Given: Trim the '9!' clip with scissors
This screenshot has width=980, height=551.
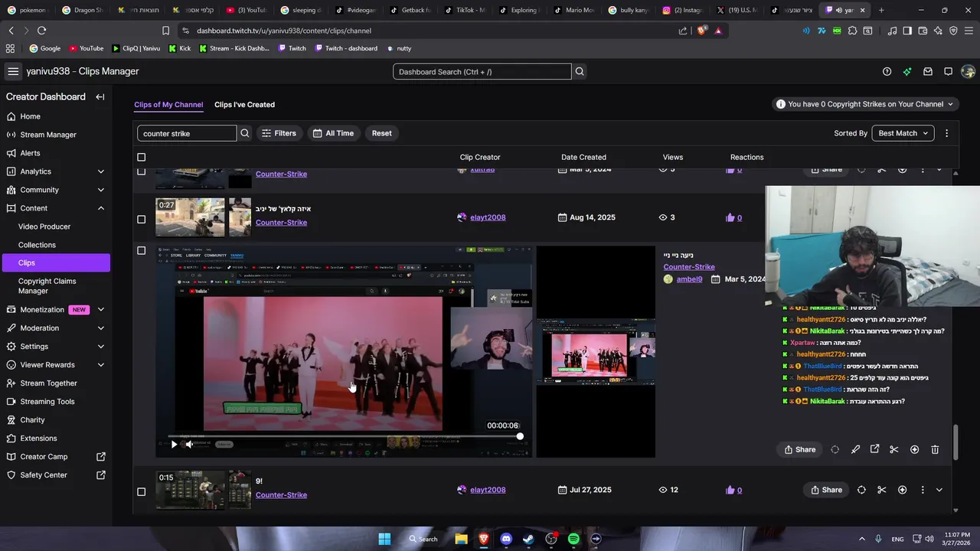Looking at the screenshot, I should tap(881, 490).
